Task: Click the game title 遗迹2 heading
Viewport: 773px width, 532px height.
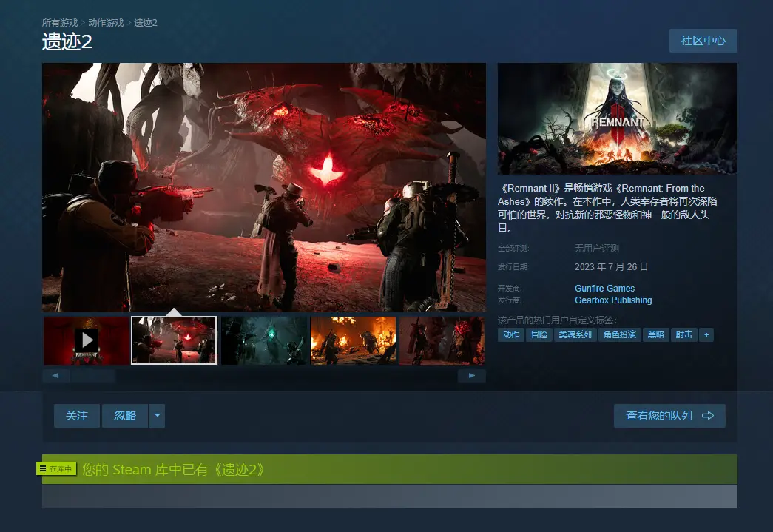Action: pyautogui.click(x=67, y=42)
